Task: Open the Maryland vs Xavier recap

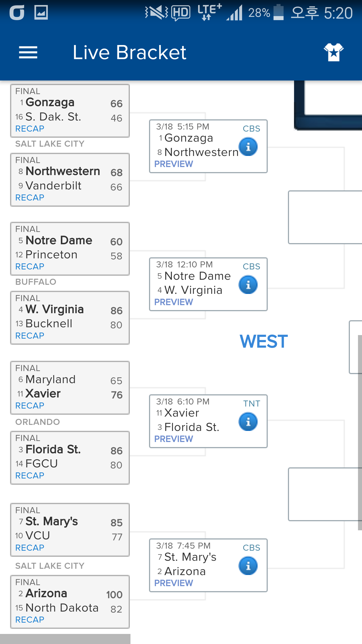Action: (x=30, y=406)
